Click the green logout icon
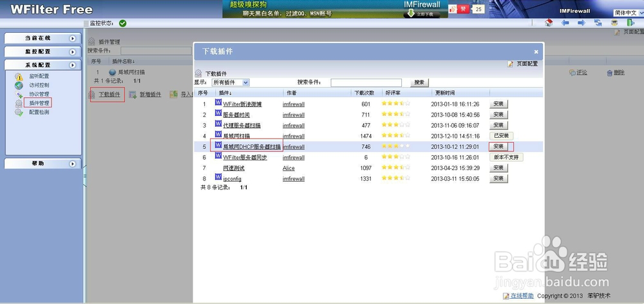Screen dimensions: 644x304 tap(630, 23)
